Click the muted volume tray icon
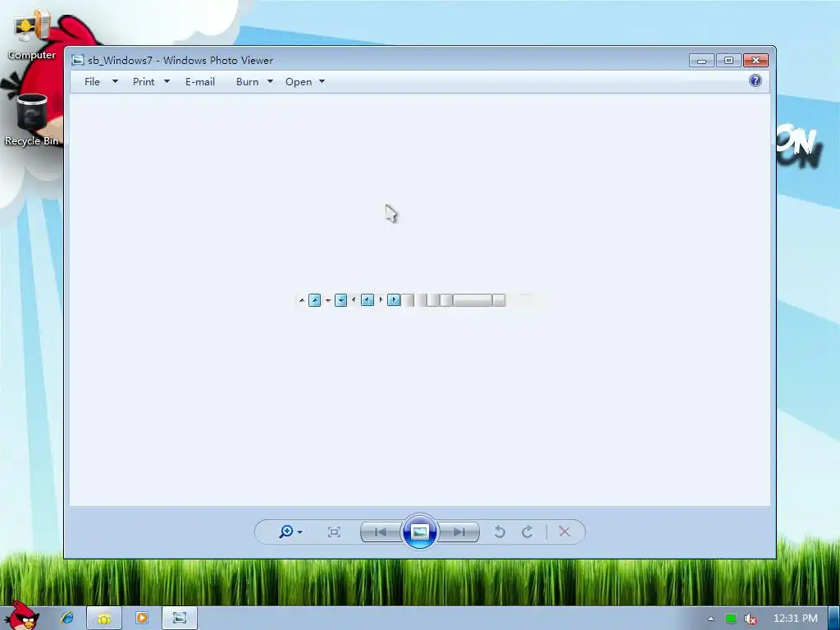 point(751,619)
